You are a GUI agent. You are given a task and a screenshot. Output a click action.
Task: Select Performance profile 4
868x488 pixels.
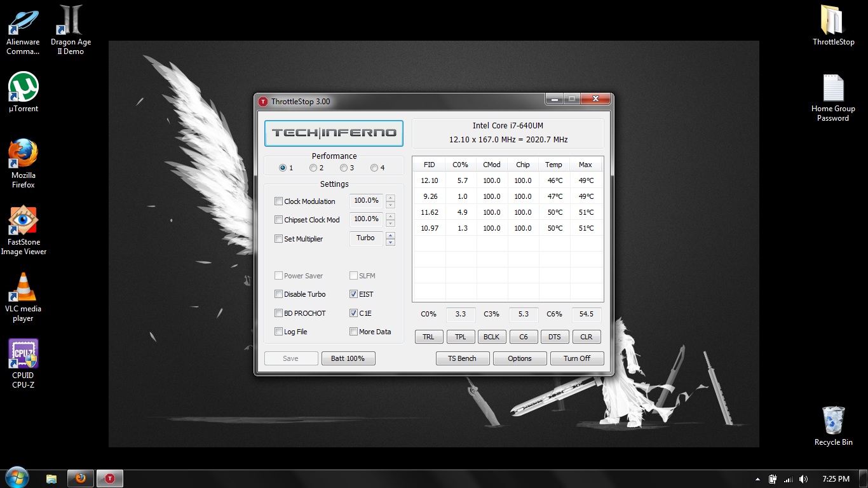click(377, 168)
